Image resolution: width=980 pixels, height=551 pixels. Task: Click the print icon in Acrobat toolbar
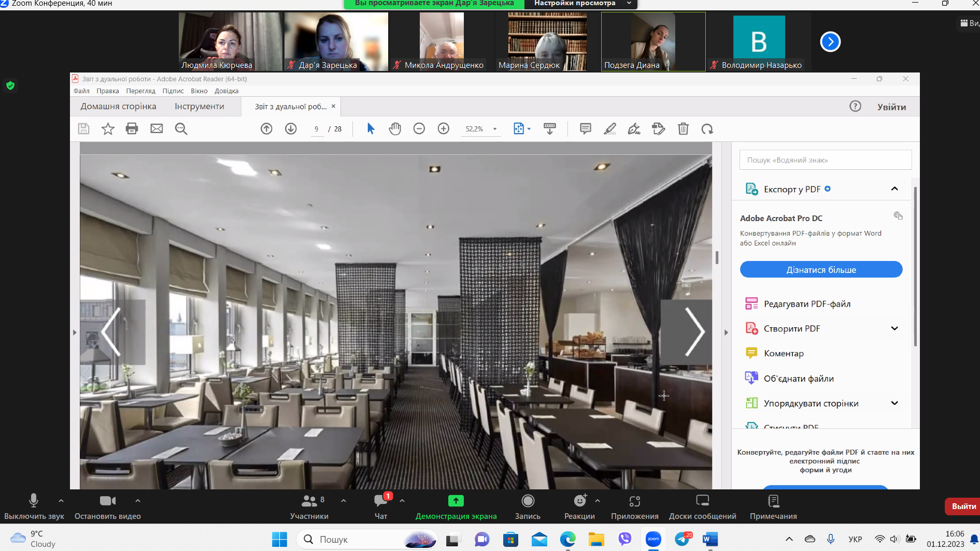pos(132,129)
